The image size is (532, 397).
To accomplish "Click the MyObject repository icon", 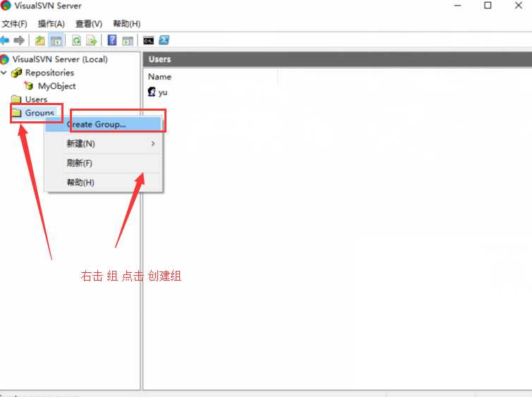I will (29, 86).
